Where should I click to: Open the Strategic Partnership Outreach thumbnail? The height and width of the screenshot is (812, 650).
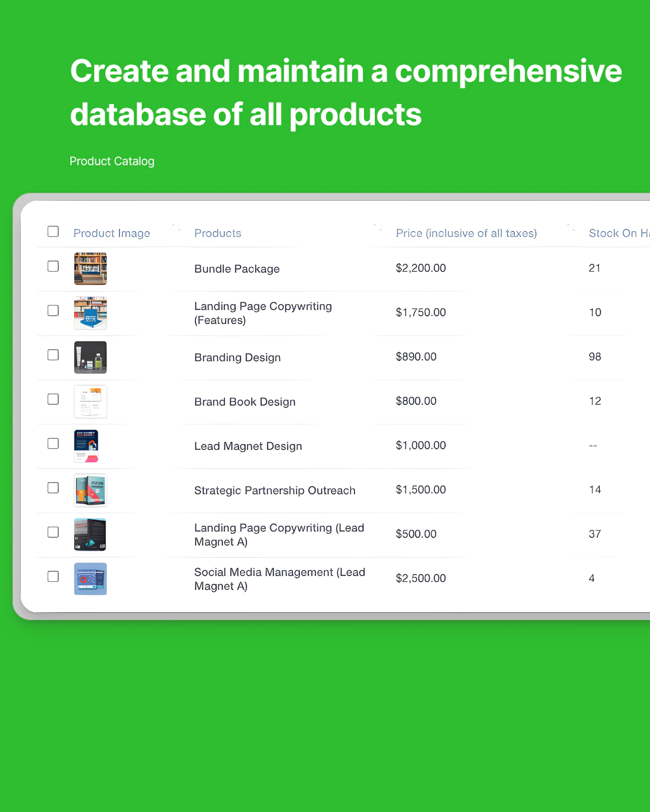(90, 490)
